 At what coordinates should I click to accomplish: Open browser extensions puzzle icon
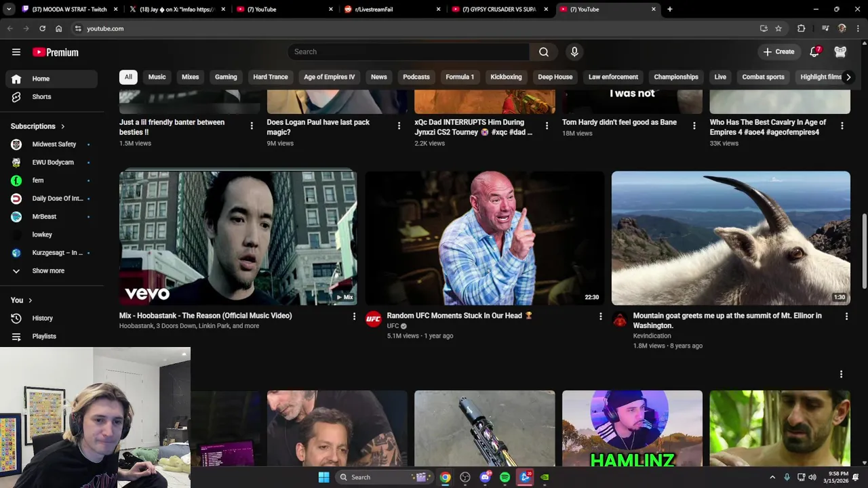(x=802, y=28)
